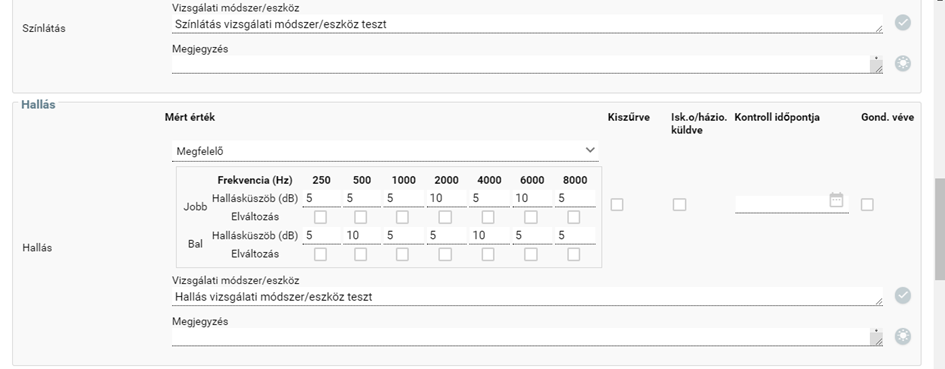The width and height of the screenshot is (945, 369).
Task: Tick the Isk.o/házio. küldve checkbox
Action: (x=679, y=205)
